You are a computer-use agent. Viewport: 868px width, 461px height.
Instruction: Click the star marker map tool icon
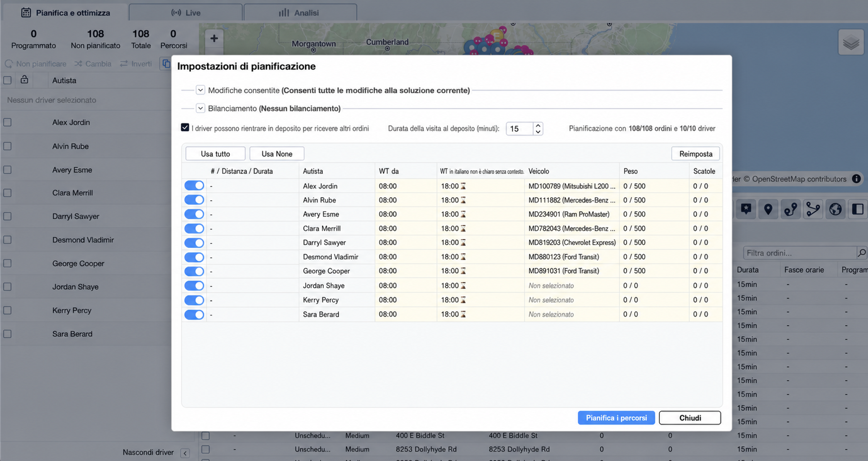point(746,209)
